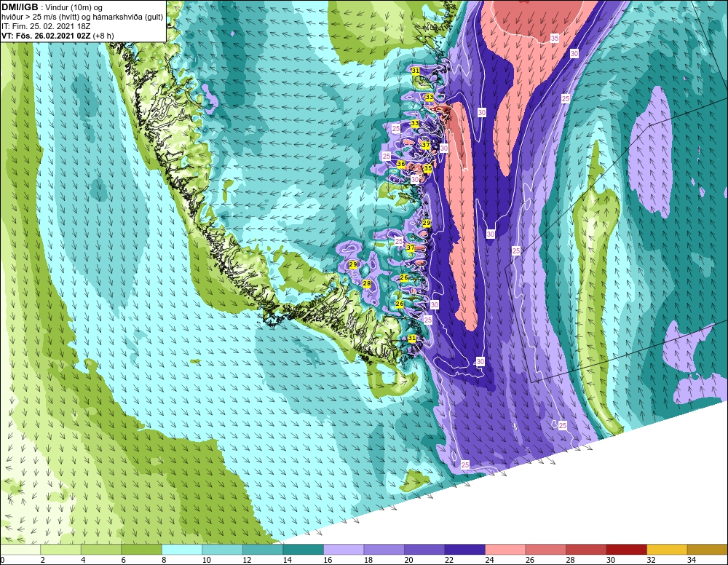The width and height of the screenshot is (728, 565).
Task: Pick the 12–14 m/s teal legend swatch
Action: (x=263, y=550)
